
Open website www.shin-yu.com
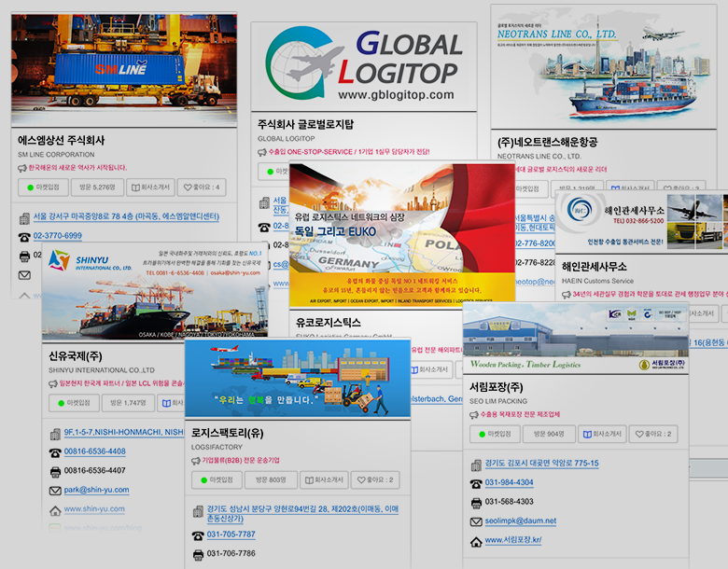[94, 509]
